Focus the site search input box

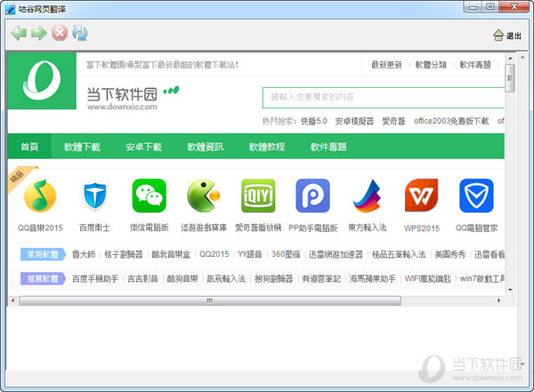click(384, 98)
